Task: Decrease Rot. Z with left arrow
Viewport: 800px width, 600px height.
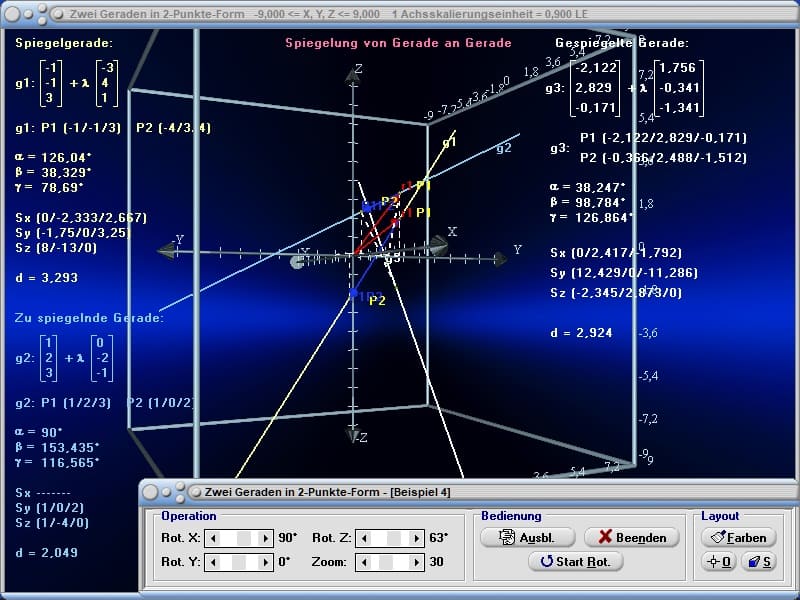Action: coord(364,538)
